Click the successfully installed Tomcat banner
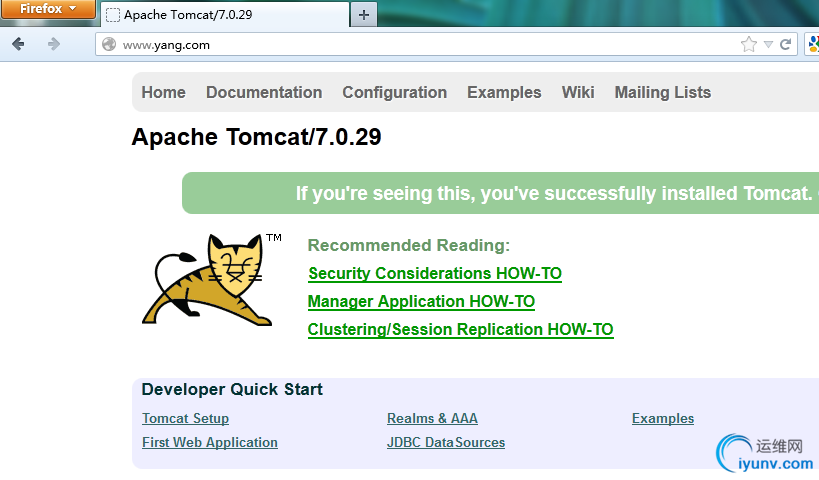 500,193
